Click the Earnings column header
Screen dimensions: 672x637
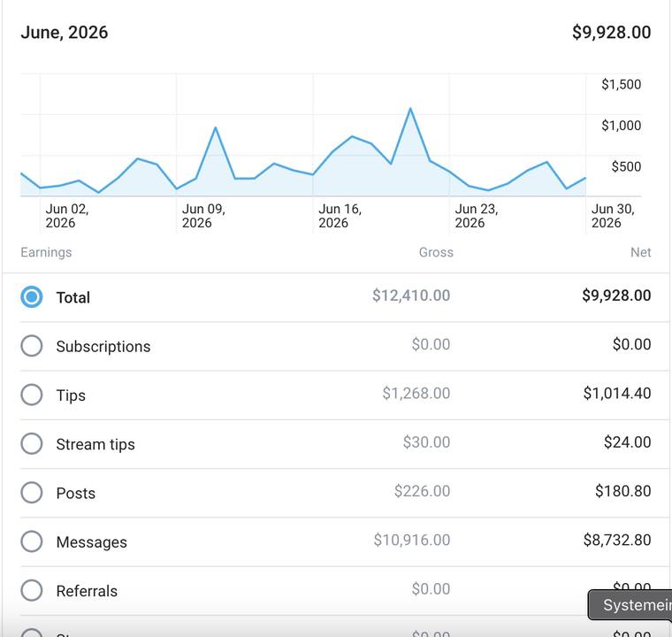(x=46, y=253)
